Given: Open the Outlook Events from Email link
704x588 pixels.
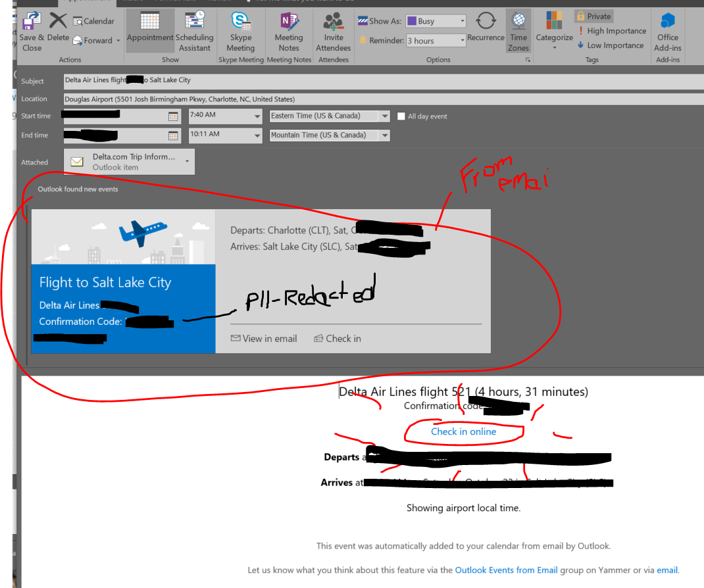Looking at the screenshot, I should click(x=506, y=570).
